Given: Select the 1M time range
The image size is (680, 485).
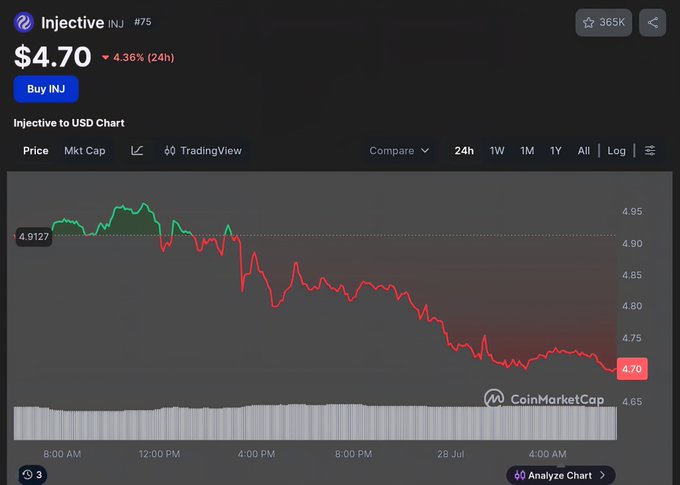Looking at the screenshot, I should point(527,151).
